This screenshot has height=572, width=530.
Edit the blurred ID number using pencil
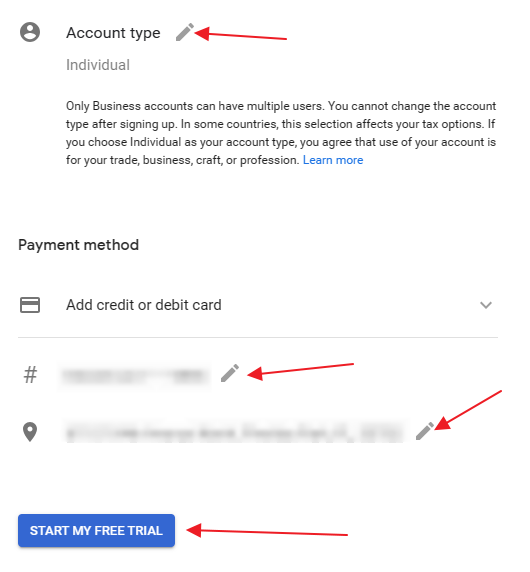(230, 373)
